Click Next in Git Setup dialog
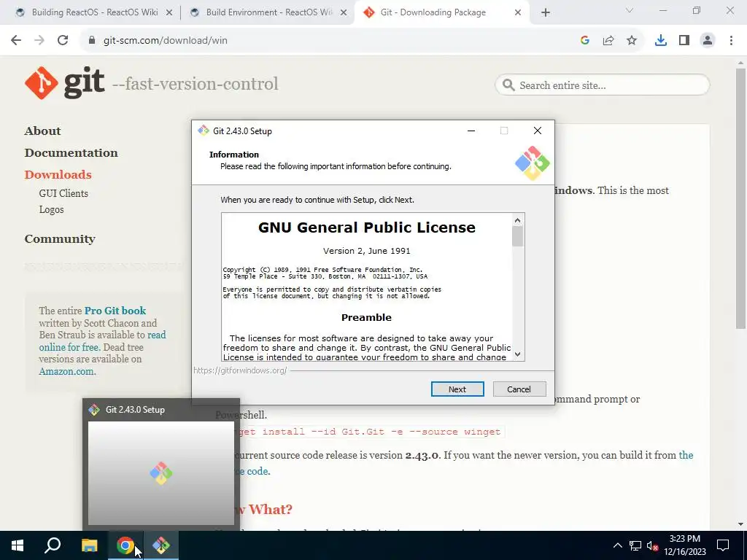The width and height of the screenshot is (747, 560). (457, 389)
